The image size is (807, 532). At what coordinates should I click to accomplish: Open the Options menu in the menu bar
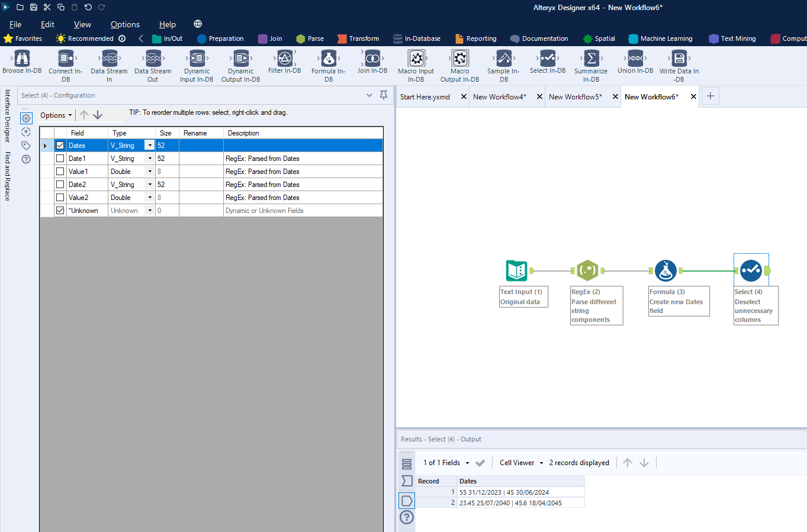coord(125,24)
